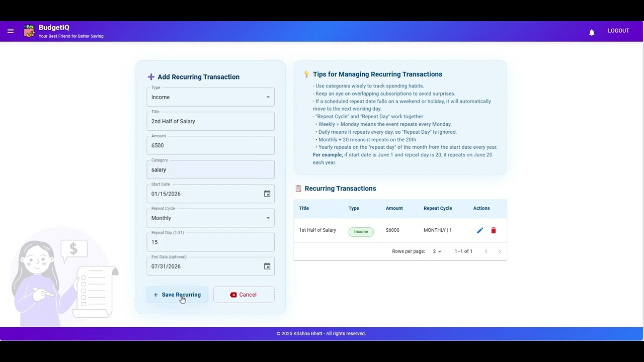Expand the Type dropdown showing Income
This screenshot has height=362, width=644.
(x=210, y=97)
